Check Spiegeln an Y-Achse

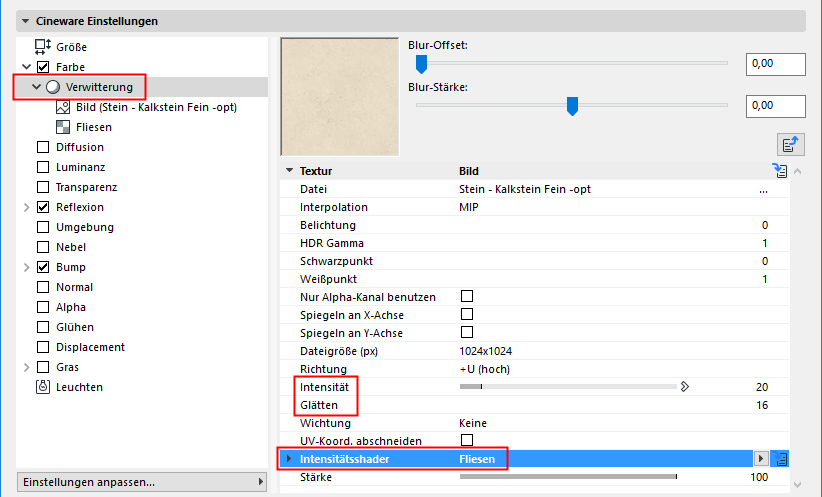point(467,332)
